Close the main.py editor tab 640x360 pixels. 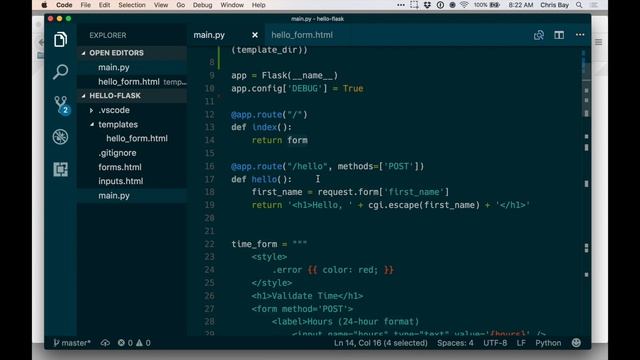click(x=255, y=35)
